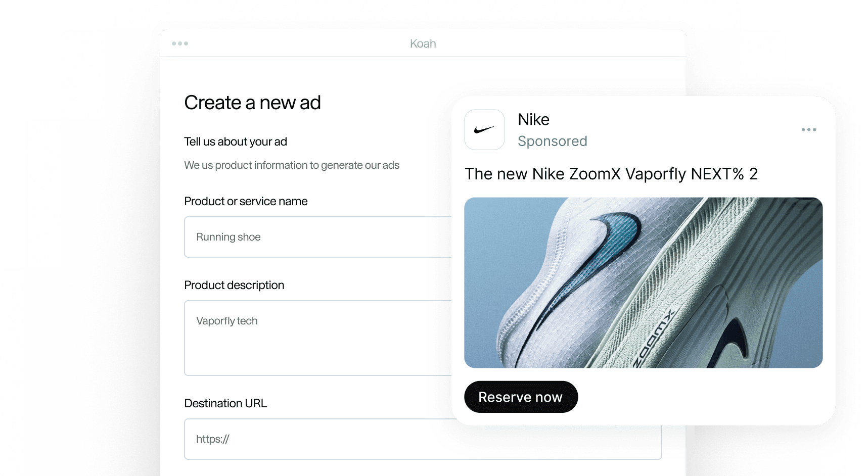
Task: Click the Koah window title
Action: click(423, 43)
